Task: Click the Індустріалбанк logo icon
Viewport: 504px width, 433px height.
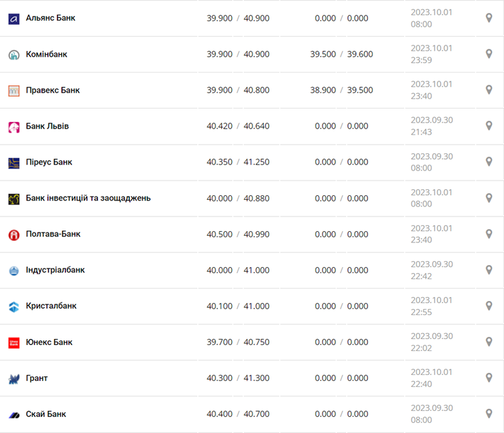Action: (x=14, y=270)
